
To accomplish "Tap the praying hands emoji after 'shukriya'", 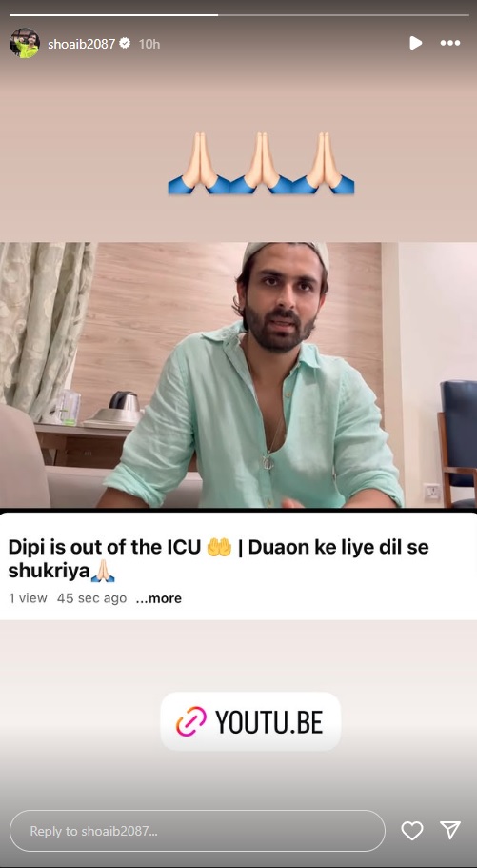I will pyautogui.click(x=103, y=571).
